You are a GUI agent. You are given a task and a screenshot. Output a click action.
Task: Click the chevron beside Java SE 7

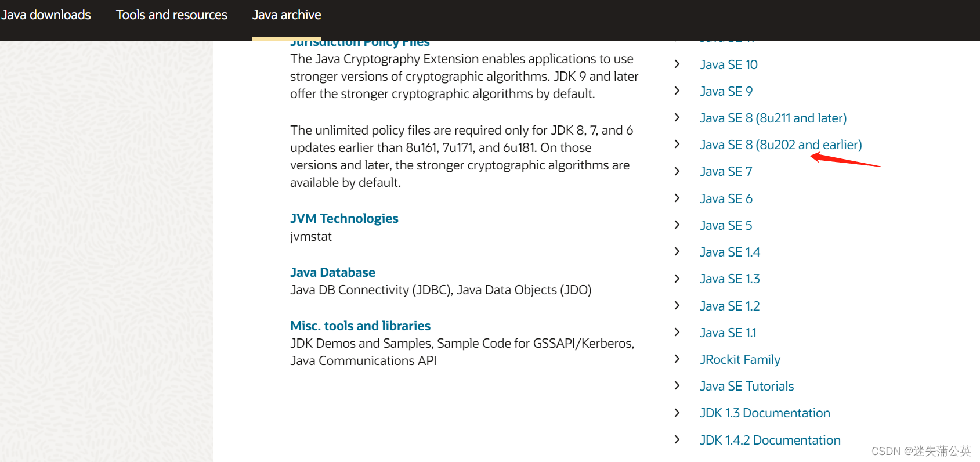point(677,171)
